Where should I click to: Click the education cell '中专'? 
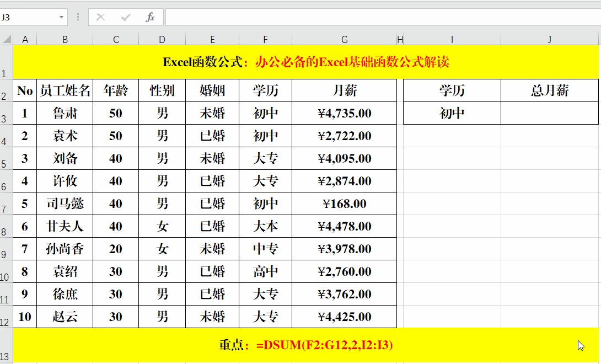click(x=266, y=249)
